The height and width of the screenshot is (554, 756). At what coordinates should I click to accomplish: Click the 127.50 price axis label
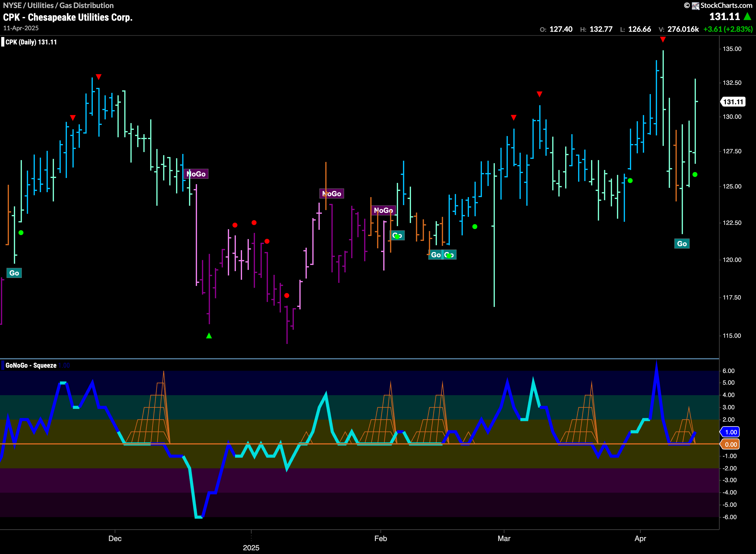(732, 151)
